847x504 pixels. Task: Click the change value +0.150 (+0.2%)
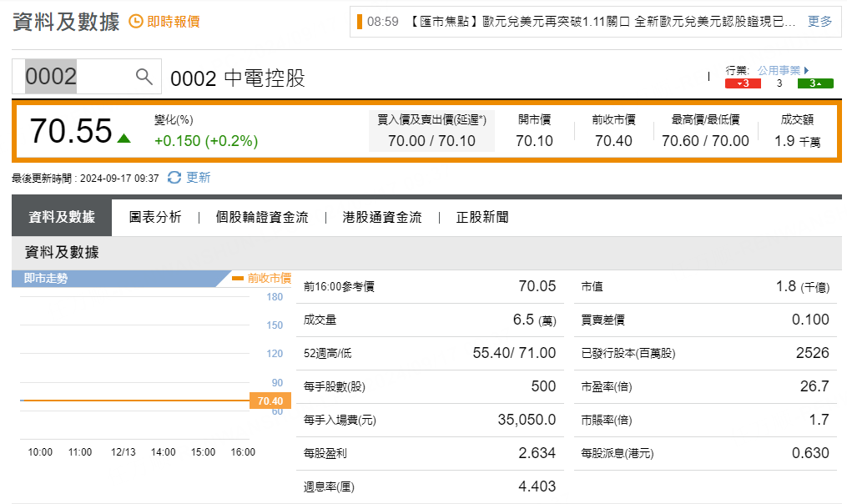(x=206, y=141)
